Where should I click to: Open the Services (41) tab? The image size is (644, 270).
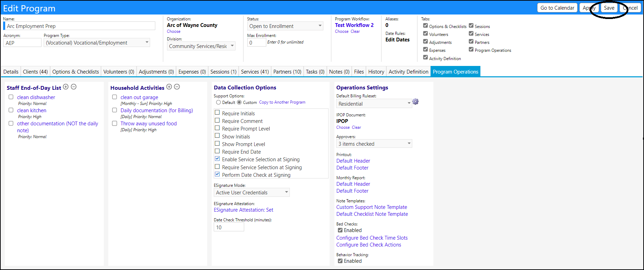[255, 72]
